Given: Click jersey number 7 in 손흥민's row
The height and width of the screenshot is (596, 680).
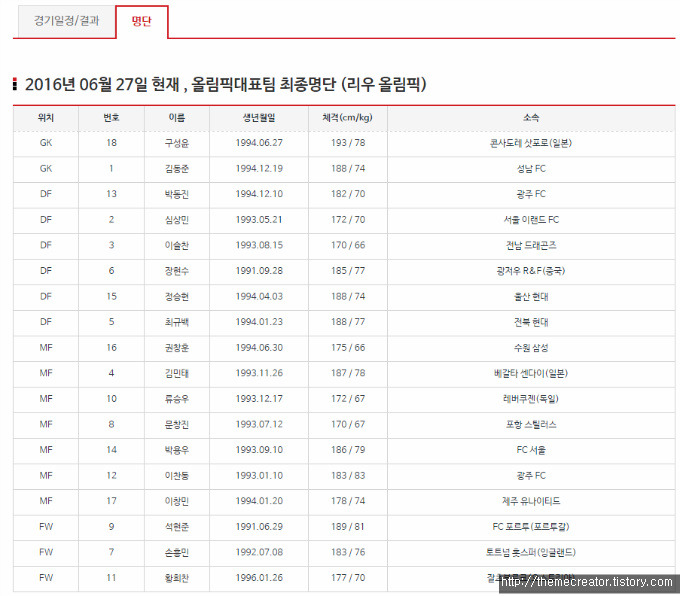Looking at the screenshot, I should [111, 553].
